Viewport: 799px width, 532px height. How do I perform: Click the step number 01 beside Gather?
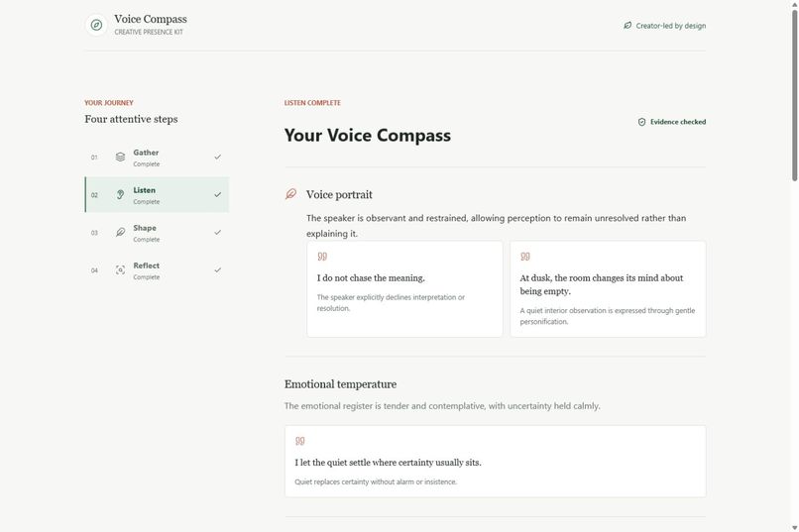(x=94, y=158)
